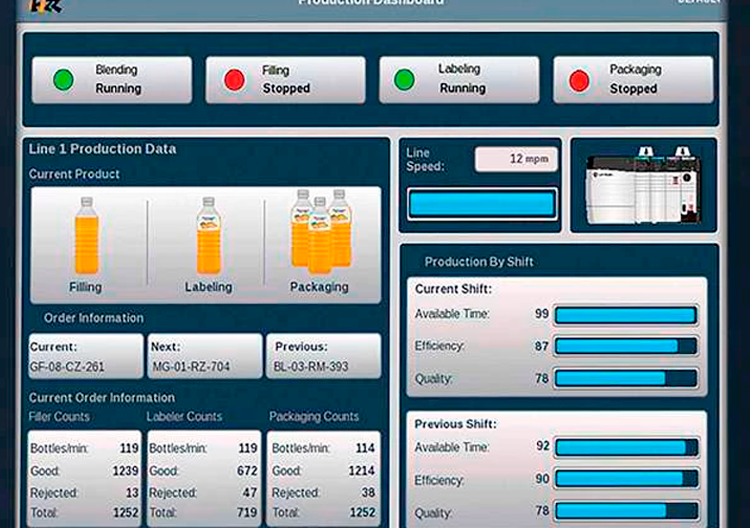Image resolution: width=750 pixels, height=528 pixels.
Task: Click the red Filling status indicator light
Action: 235,80
